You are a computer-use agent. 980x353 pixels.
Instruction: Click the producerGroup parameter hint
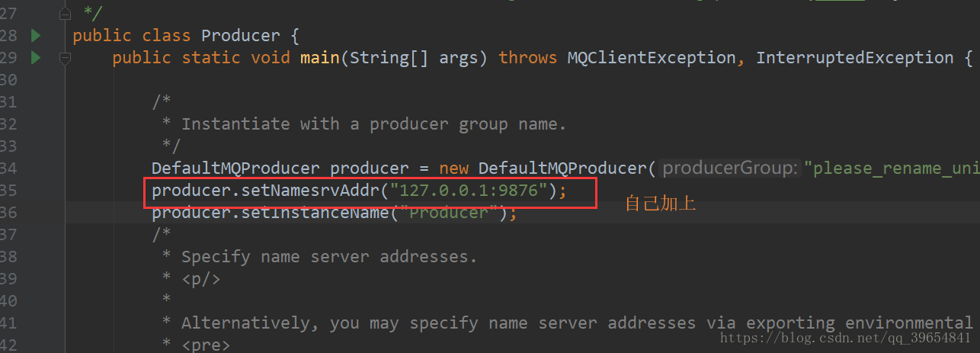pos(729,168)
